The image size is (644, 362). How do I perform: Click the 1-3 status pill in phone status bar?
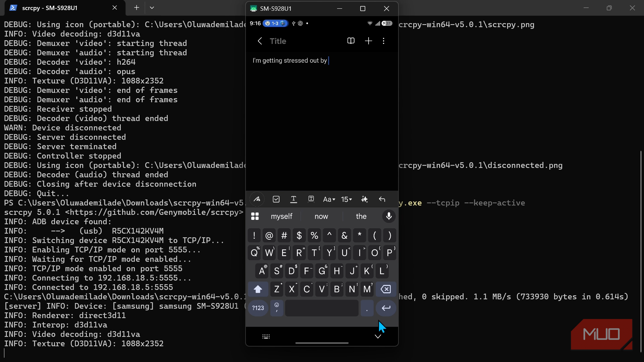275,23
